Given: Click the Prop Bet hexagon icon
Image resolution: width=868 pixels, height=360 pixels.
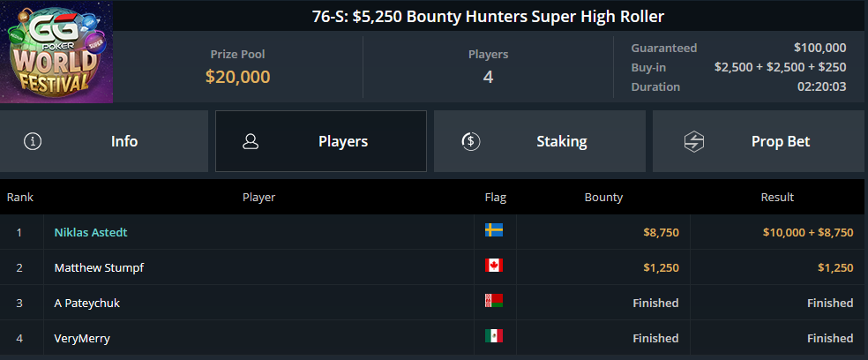Looking at the screenshot, I should click(693, 141).
